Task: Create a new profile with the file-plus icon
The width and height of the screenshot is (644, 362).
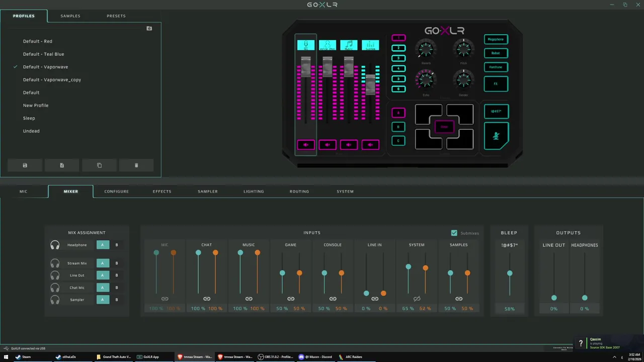Action: coord(62,165)
